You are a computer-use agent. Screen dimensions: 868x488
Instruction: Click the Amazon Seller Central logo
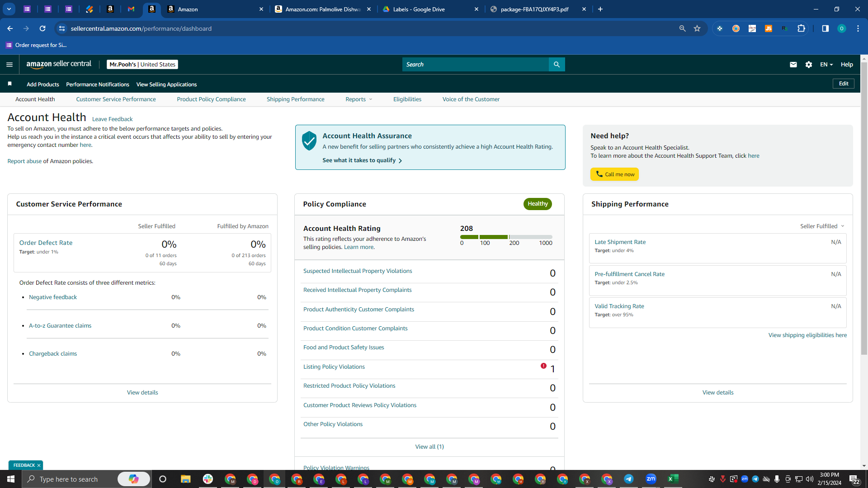click(59, 64)
